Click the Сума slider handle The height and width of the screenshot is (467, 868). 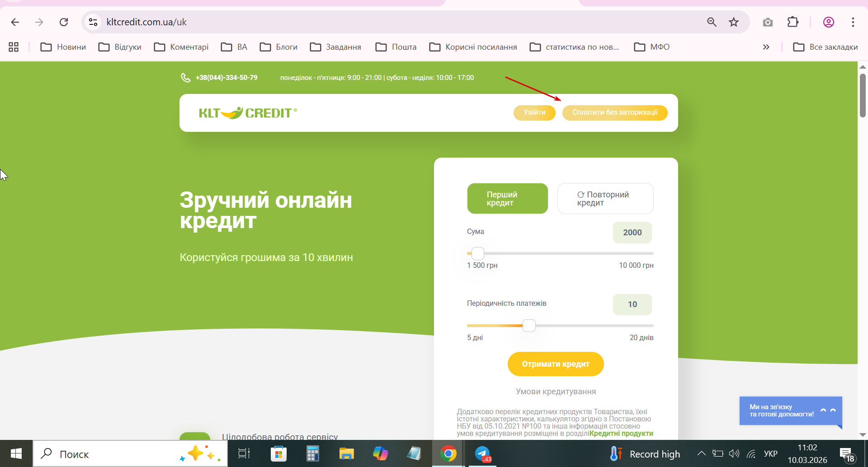pos(478,253)
